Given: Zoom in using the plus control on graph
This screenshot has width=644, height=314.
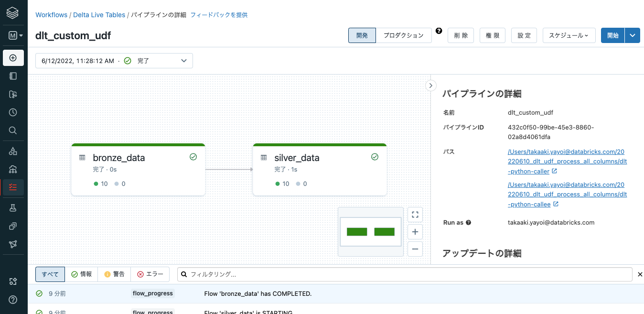Looking at the screenshot, I should pyautogui.click(x=415, y=231).
